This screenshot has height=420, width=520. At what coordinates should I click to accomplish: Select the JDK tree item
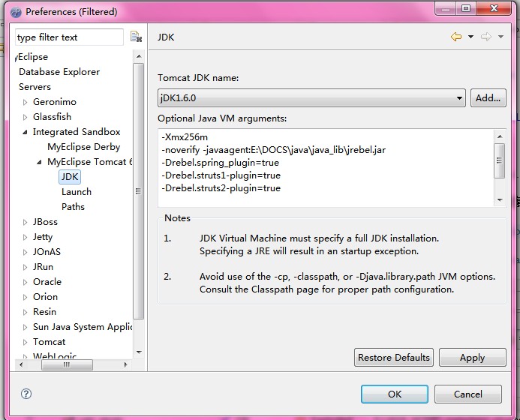click(70, 177)
